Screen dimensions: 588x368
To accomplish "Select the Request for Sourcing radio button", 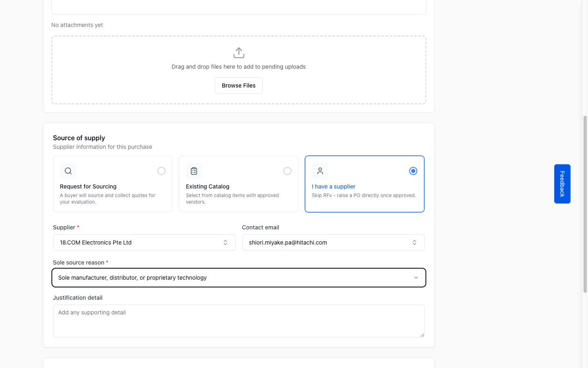I will [x=161, y=171].
